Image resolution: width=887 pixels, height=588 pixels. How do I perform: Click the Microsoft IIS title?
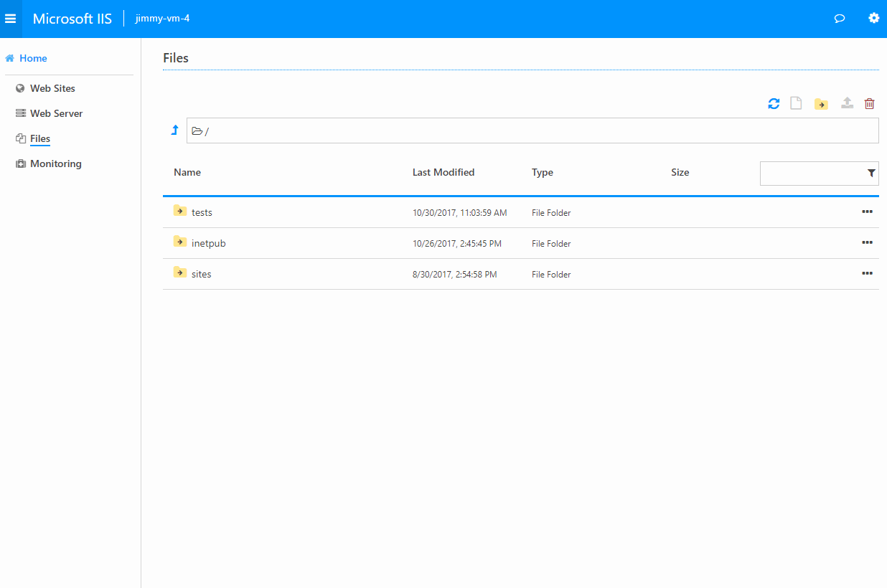72,19
